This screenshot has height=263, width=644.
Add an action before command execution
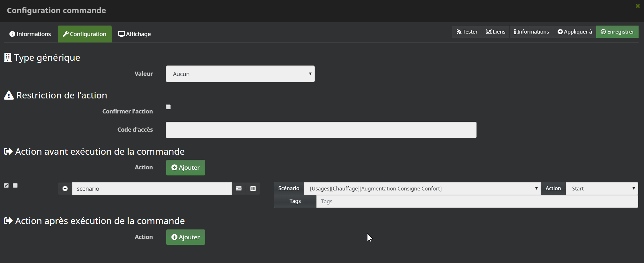tap(185, 167)
